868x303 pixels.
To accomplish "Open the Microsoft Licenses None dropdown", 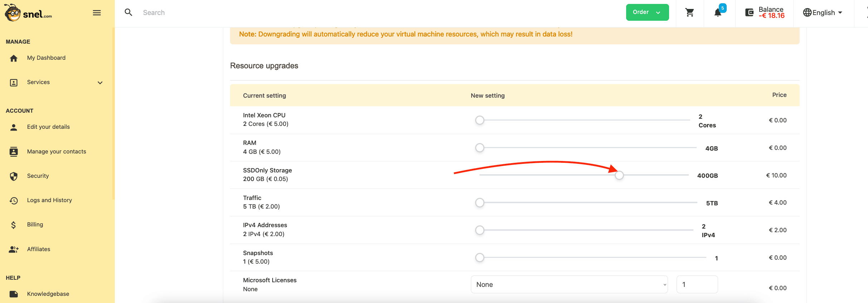I will tap(569, 284).
